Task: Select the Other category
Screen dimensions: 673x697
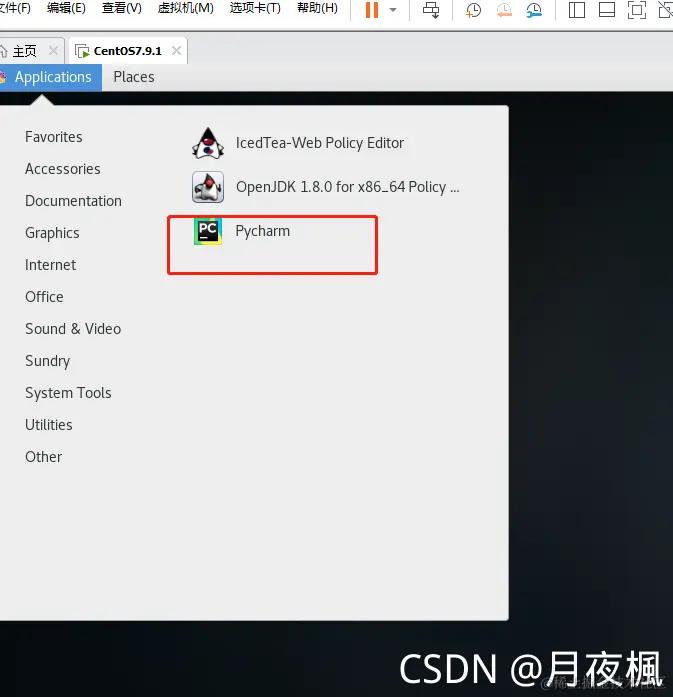Action: (x=44, y=457)
